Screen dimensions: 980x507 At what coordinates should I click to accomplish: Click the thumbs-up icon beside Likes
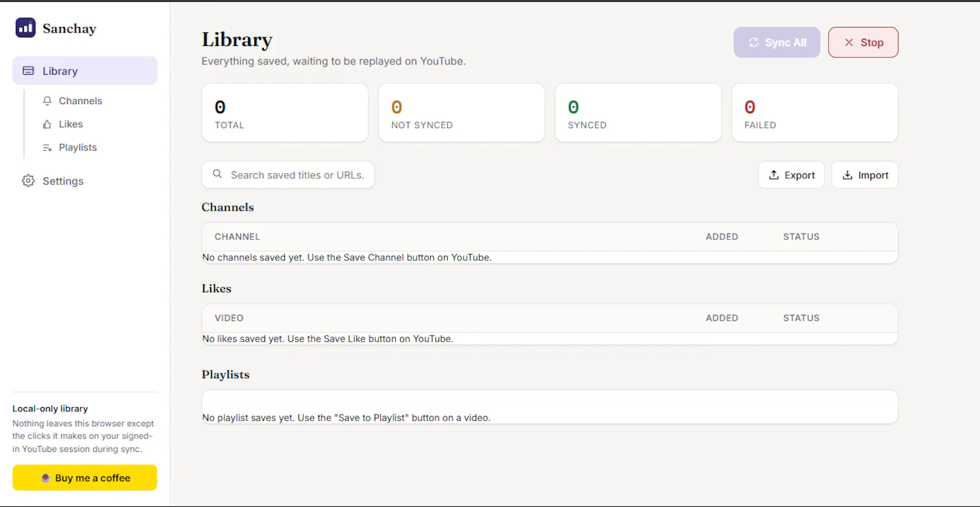coord(47,124)
